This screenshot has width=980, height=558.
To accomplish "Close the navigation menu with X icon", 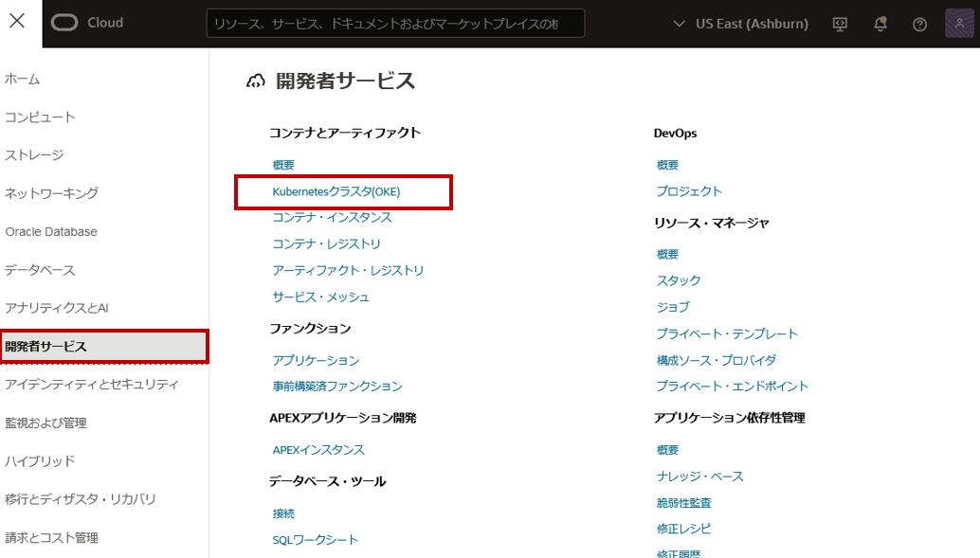I will (x=17, y=21).
